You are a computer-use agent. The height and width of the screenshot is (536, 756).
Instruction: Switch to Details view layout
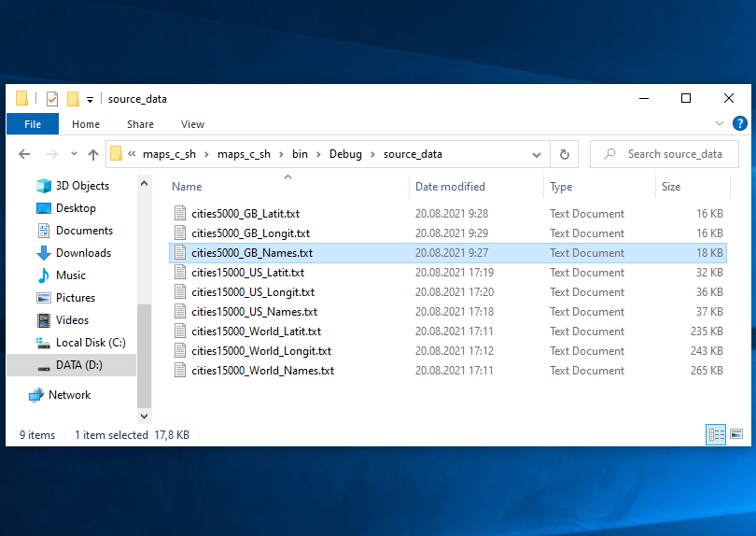(x=716, y=434)
